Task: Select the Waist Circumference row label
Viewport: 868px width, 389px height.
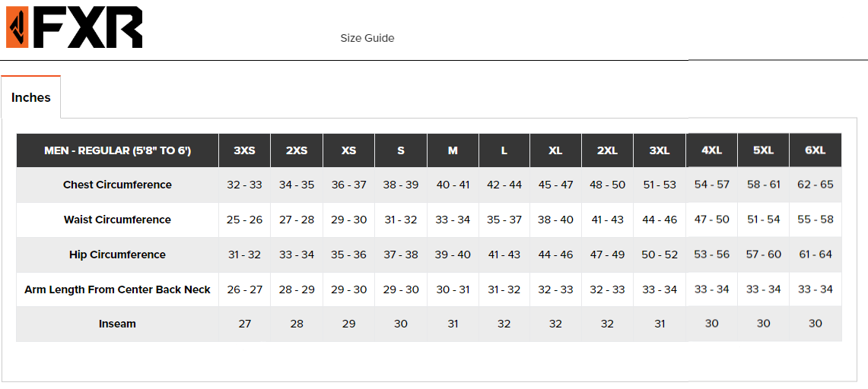Action: pos(117,220)
